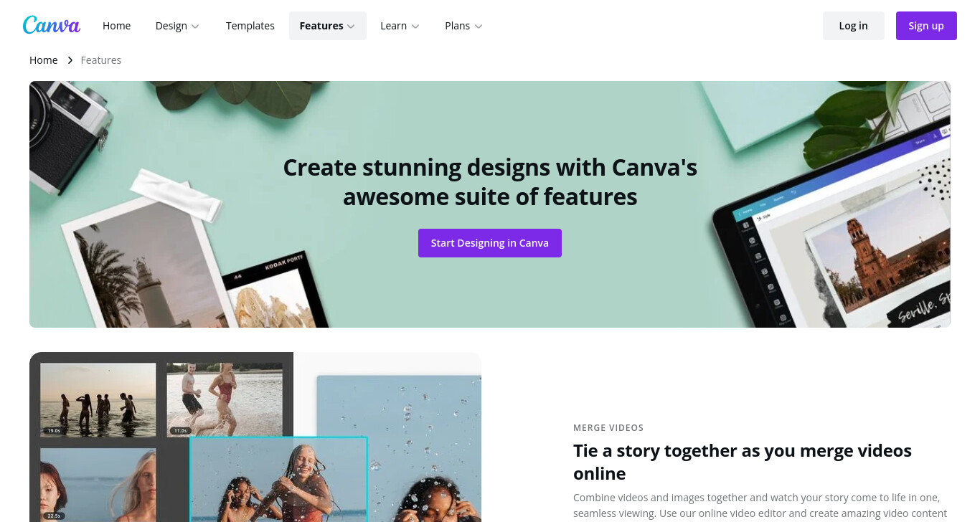This screenshot has width=980, height=522.
Task: Open the Home nav item
Action: point(116,26)
